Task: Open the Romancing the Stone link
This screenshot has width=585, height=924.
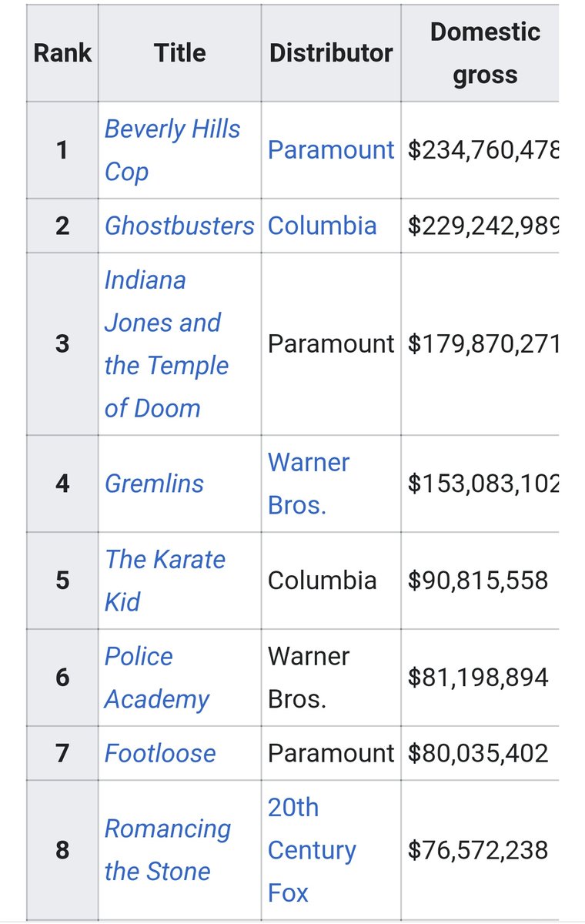Action: point(168,850)
